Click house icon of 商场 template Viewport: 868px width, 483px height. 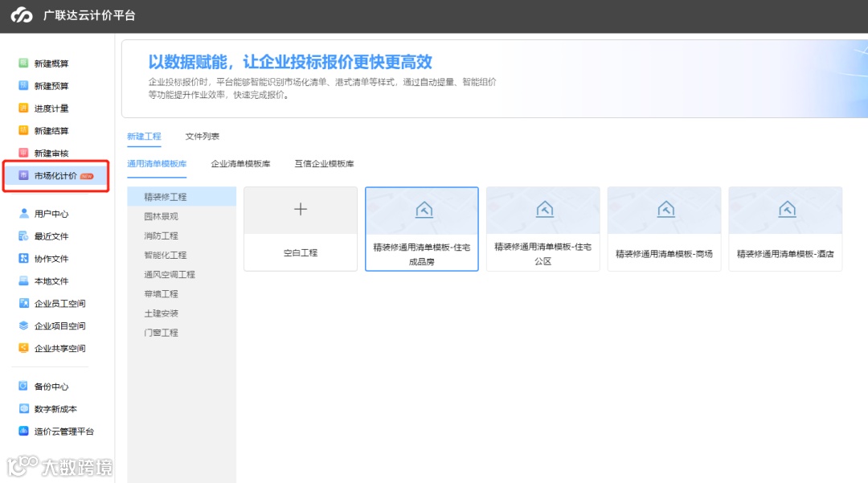coord(666,209)
